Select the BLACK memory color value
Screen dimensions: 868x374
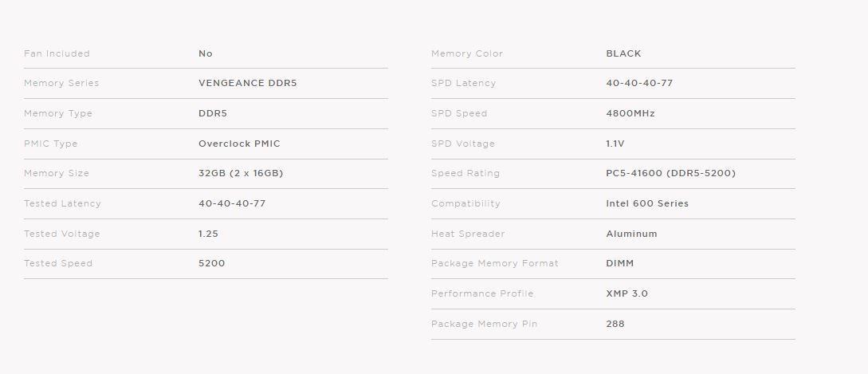click(623, 53)
